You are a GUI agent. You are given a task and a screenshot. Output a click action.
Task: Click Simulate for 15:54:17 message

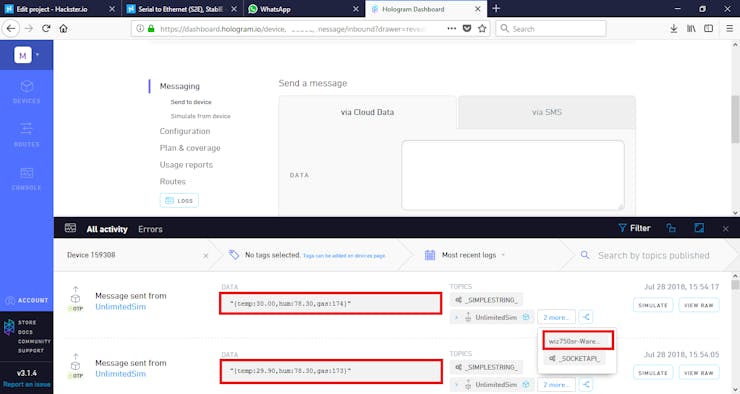pos(653,305)
